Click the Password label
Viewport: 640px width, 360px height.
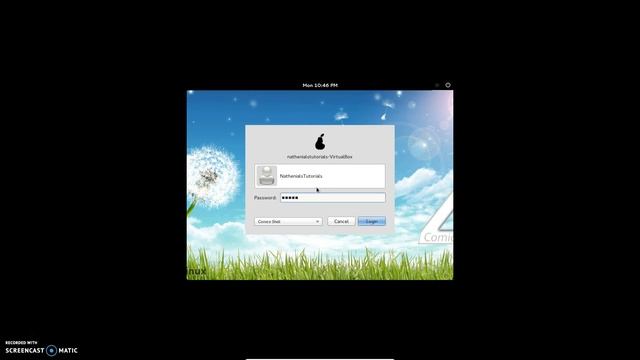pos(265,198)
